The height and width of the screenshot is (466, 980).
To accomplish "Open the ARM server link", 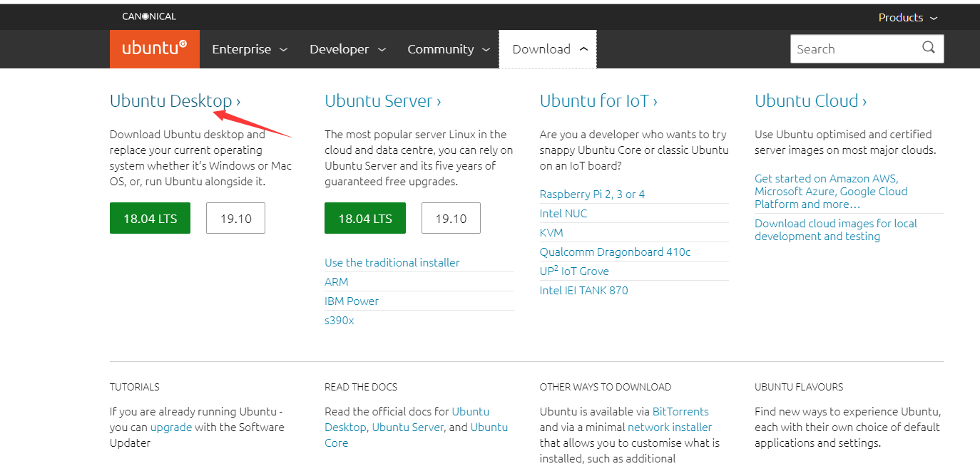I will click(337, 281).
